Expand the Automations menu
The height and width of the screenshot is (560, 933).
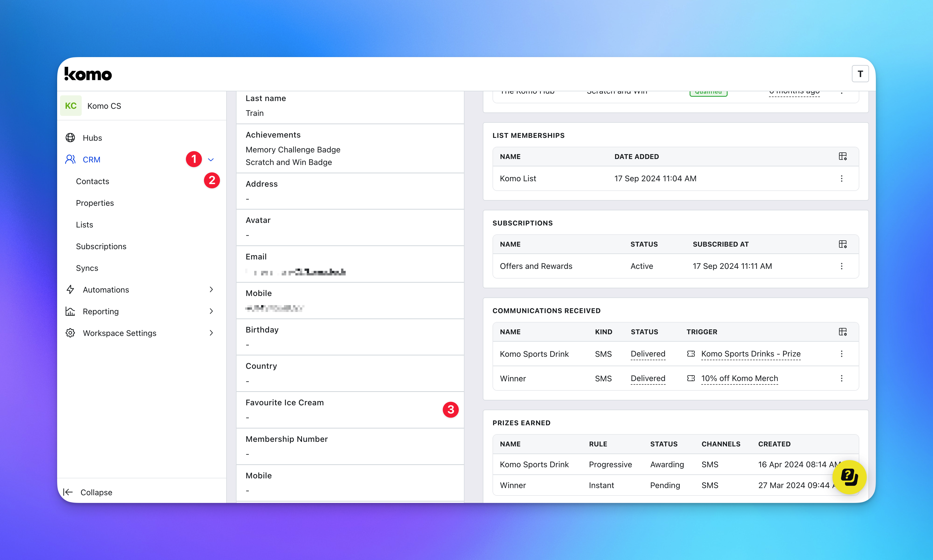(211, 289)
